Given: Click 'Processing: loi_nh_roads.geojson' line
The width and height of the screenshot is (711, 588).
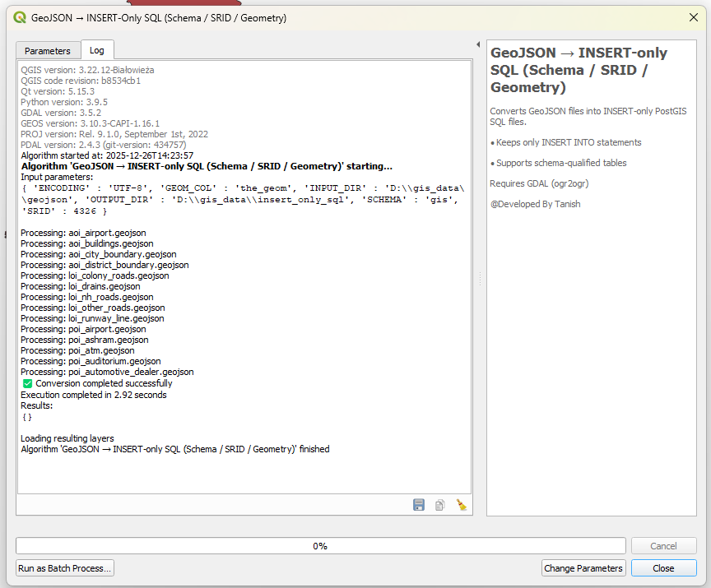Looking at the screenshot, I should pyautogui.click(x=87, y=297).
